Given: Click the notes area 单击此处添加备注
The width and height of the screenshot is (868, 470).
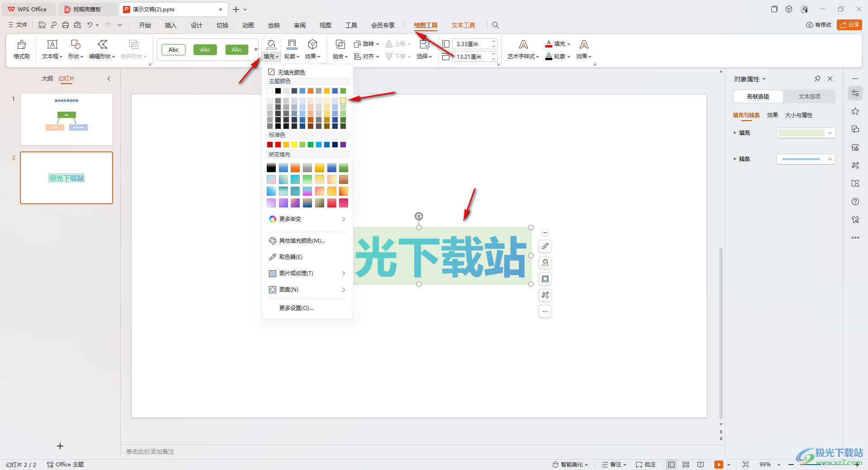Looking at the screenshot, I should 150,451.
